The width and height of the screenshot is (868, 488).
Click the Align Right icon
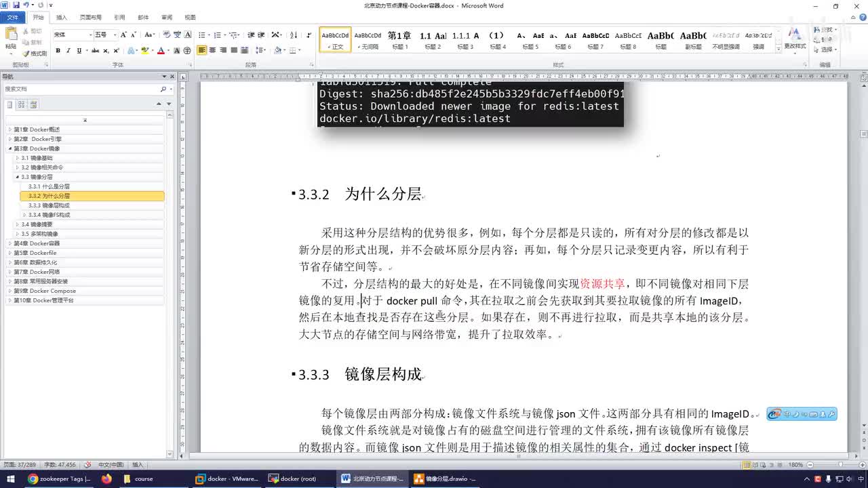click(223, 50)
